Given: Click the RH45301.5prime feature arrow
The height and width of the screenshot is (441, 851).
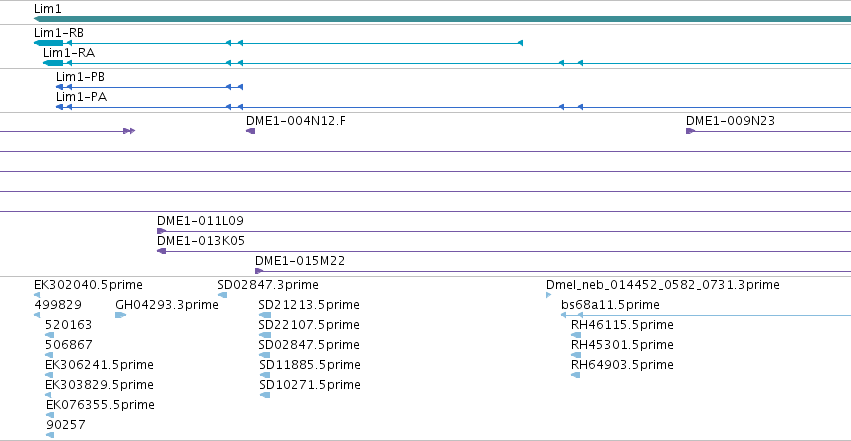Looking at the screenshot, I should (576, 355).
